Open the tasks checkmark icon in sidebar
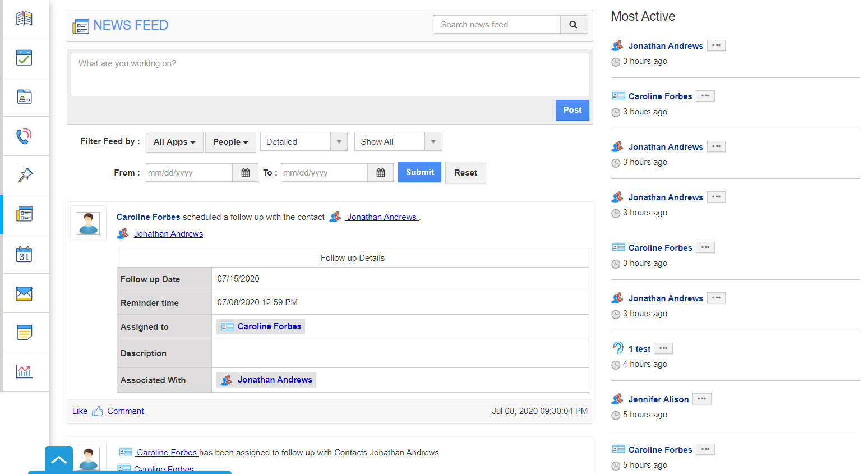Screen dimensions: 868x474 point(24,58)
